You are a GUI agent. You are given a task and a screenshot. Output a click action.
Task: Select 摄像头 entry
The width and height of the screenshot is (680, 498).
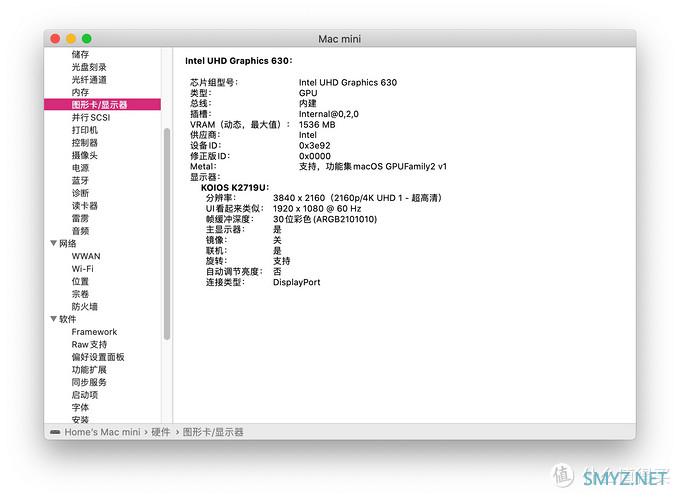pos(85,155)
